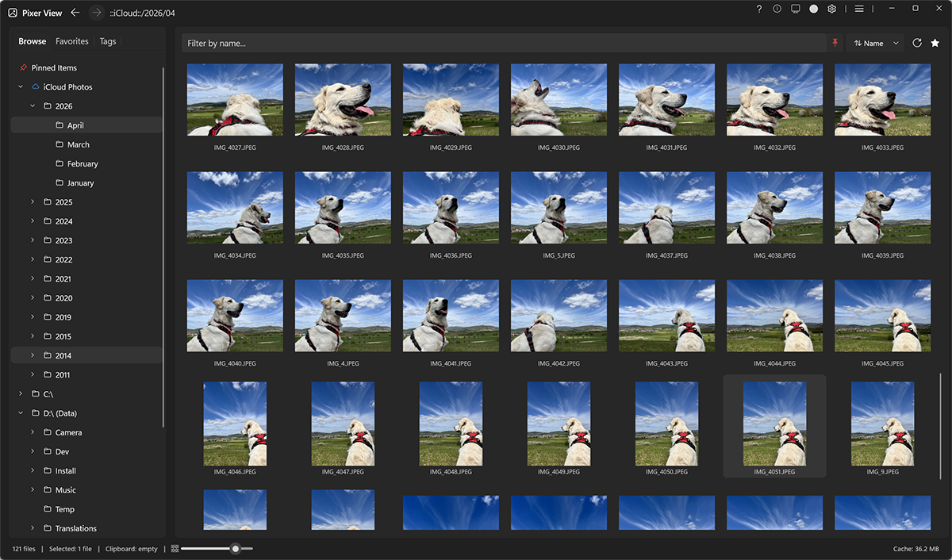952x560 pixels.
Task: Open file info with the info icon
Action: point(776,9)
